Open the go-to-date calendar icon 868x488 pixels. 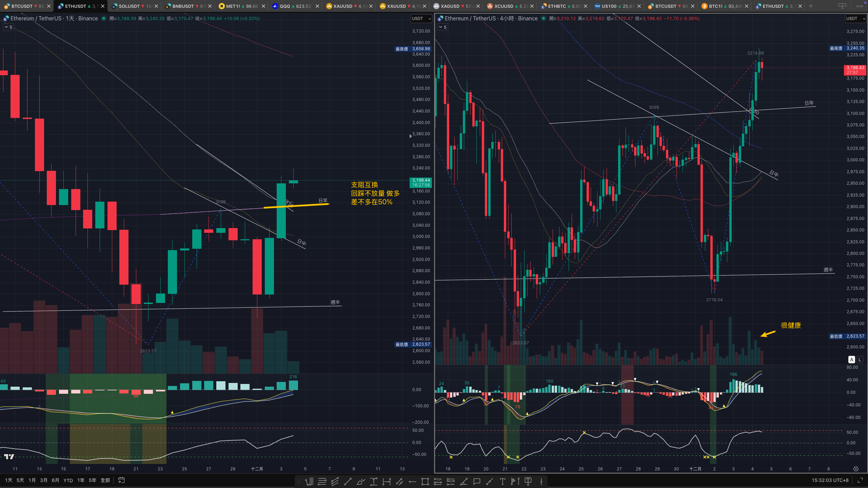click(x=121, y=480)
